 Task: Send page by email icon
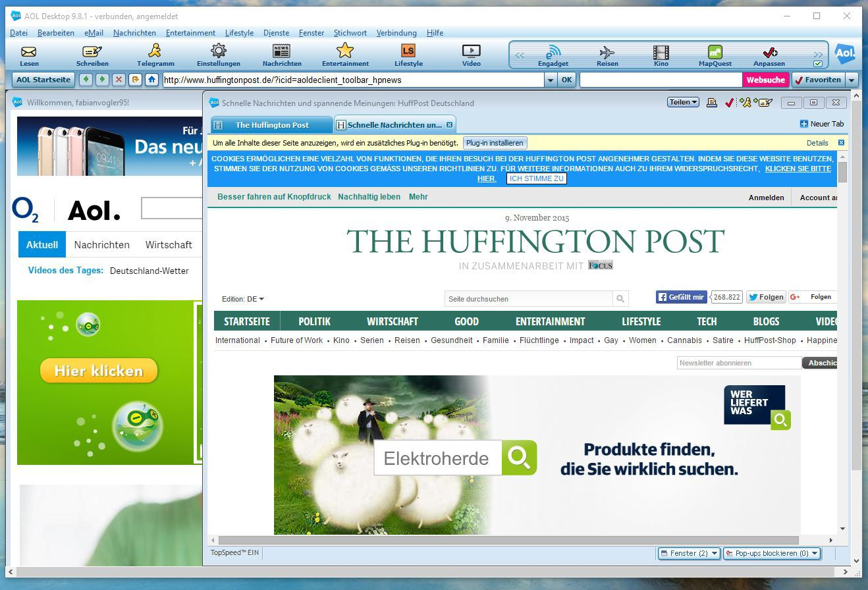click(763, 103)
